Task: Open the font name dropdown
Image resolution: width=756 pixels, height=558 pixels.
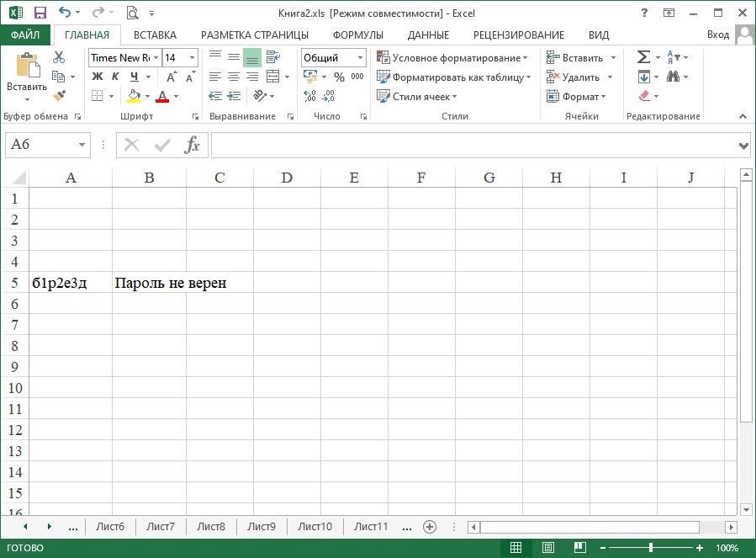Action: (x=156, y=57)
